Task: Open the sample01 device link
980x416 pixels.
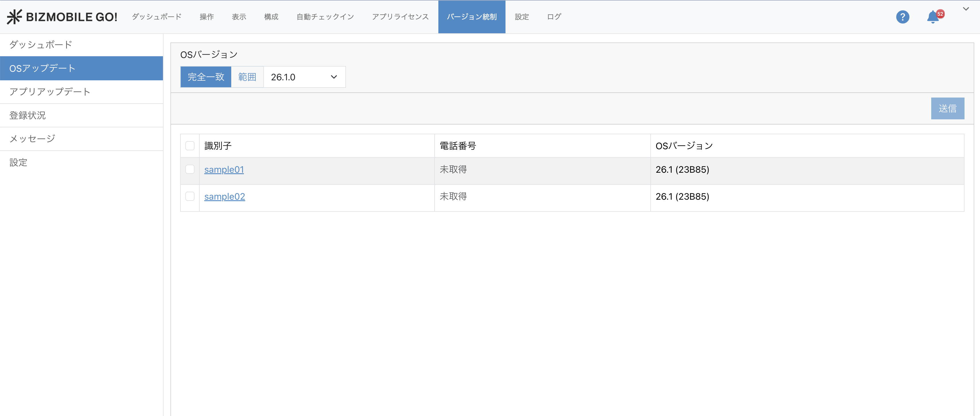Action: (224, 170)
